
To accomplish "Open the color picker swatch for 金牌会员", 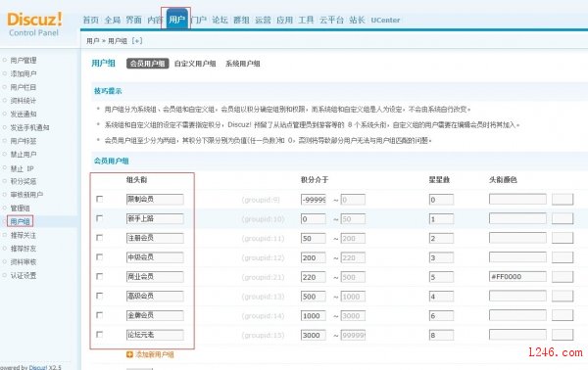I will 563,315.
